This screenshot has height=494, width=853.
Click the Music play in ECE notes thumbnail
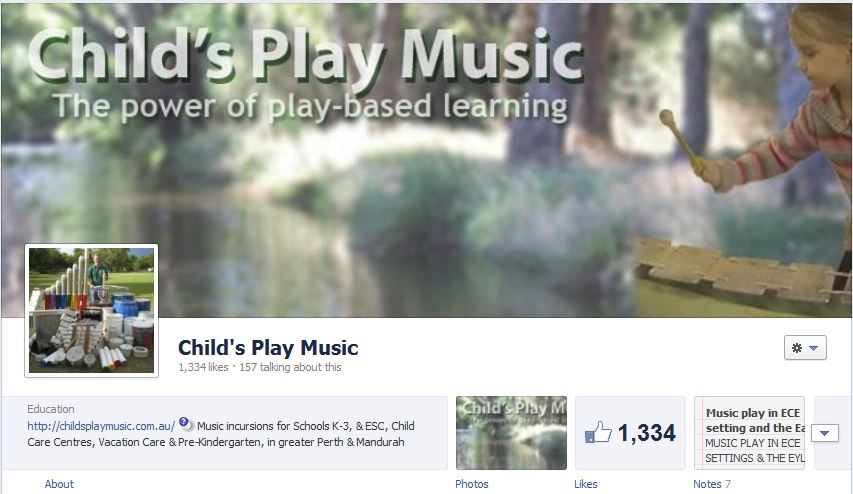pos(750,433)
